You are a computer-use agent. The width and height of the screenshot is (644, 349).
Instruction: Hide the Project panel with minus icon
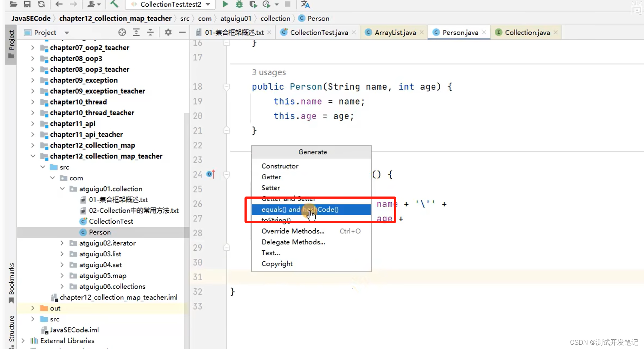pyautogui.click(x=182, y=33)
